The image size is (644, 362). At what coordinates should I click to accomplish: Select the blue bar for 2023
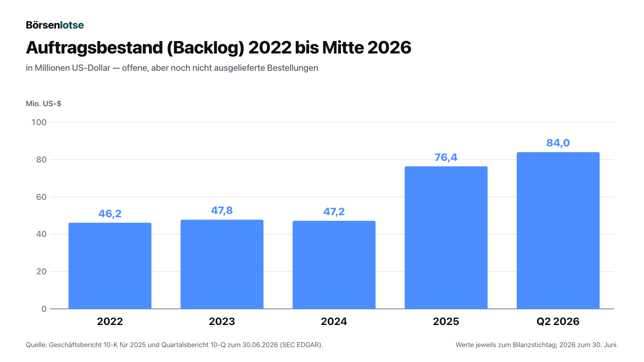(x=222, y=264)
